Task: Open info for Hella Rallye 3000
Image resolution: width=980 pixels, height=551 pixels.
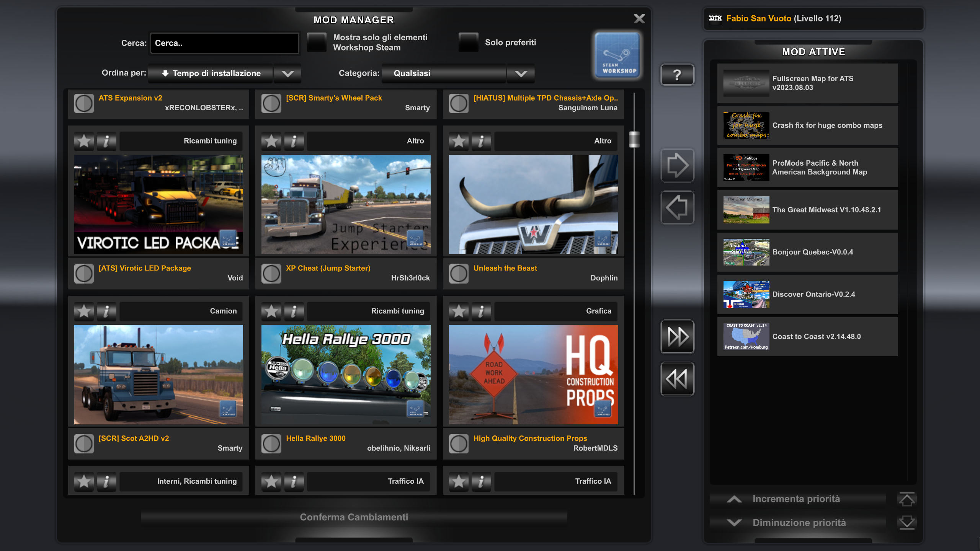Action: pos(294,311)
